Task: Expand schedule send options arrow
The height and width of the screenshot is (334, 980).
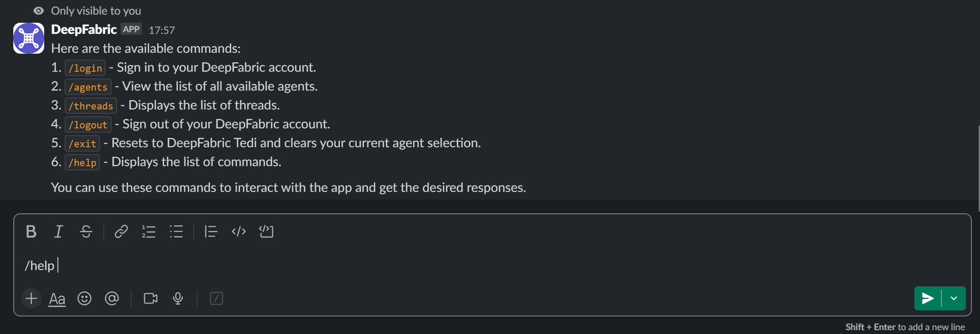Action: [x=954, y=298]
